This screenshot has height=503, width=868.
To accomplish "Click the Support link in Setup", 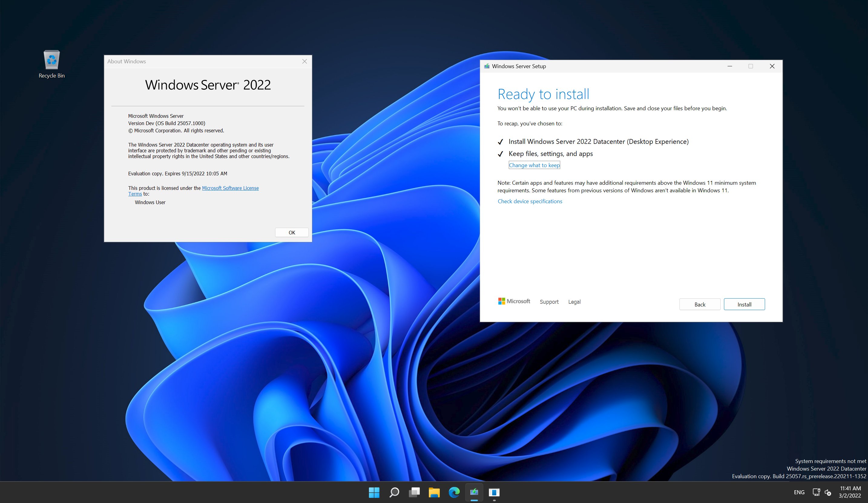I will (549, 302).
